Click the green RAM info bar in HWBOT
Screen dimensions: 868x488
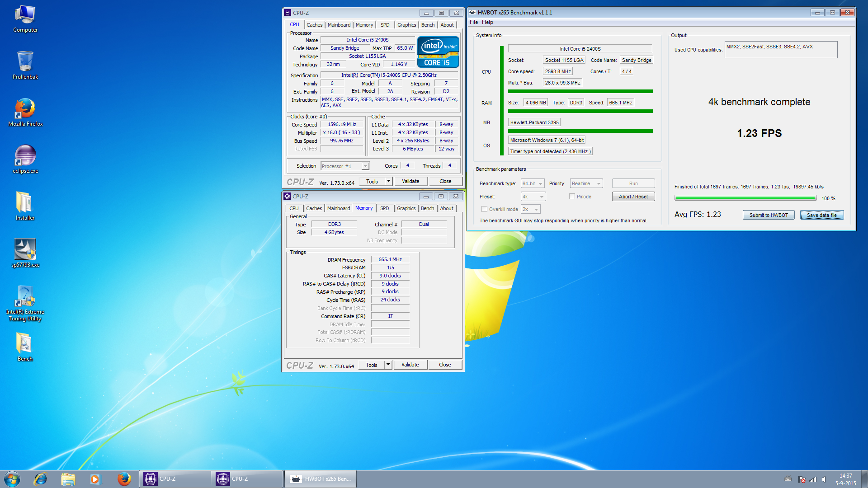(x=580, y=111)
